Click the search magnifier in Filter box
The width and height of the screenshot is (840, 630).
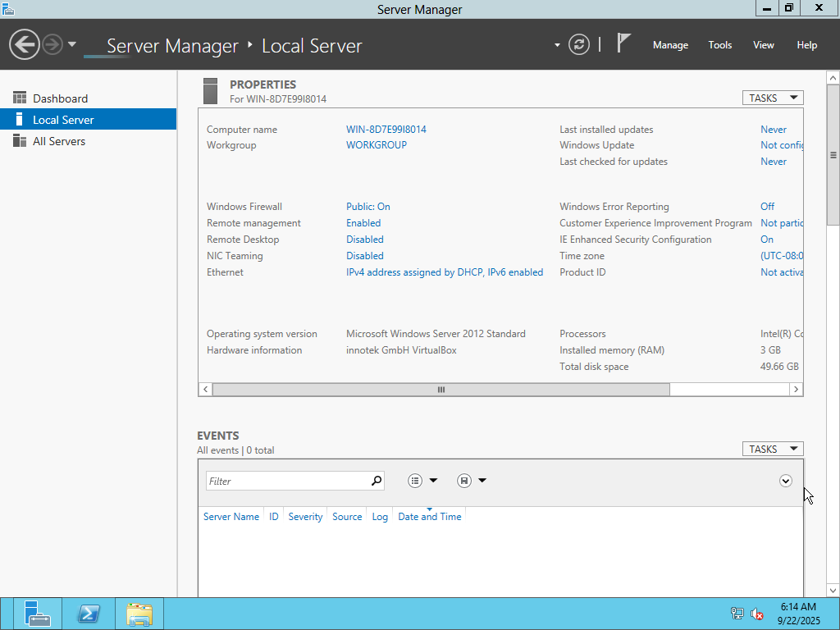point(377,481)
